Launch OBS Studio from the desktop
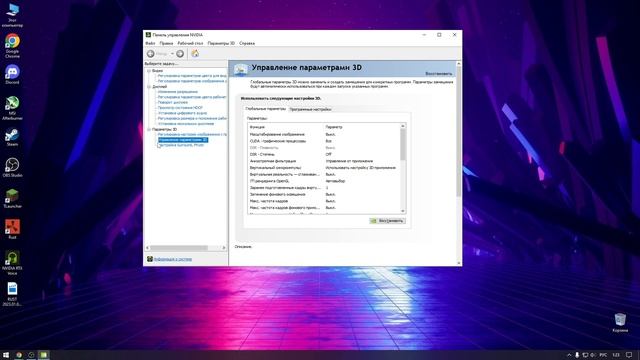This screenshot has height=360, width=640. (12, 167)
